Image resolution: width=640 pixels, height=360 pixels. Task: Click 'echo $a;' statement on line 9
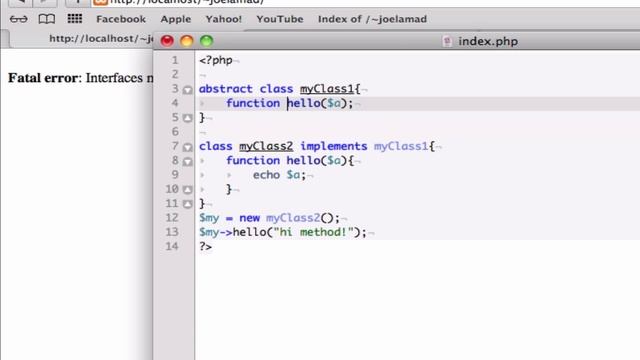tap(279, 175)
